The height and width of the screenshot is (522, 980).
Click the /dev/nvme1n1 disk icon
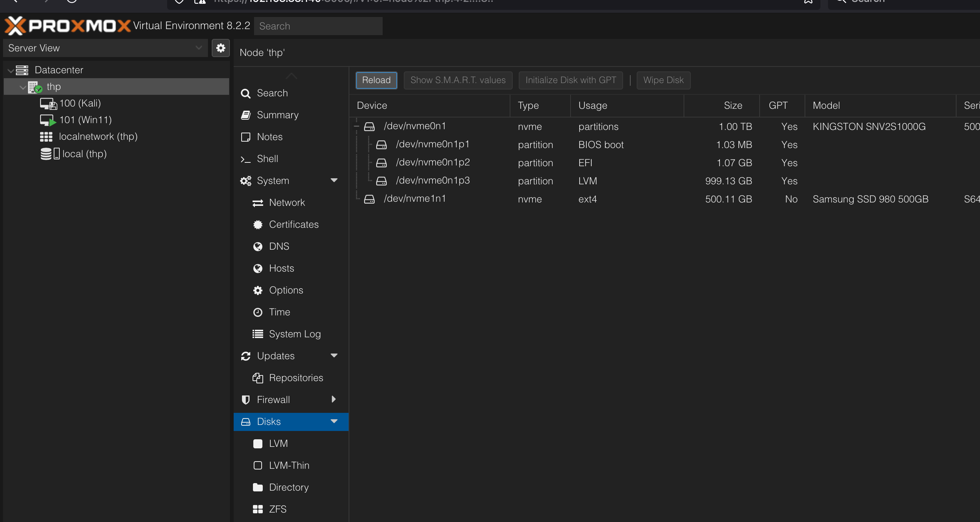click(369, 199)
